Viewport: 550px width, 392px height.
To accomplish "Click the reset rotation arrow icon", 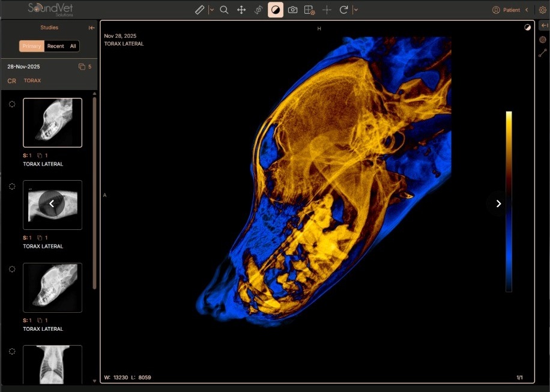I will 343,10.
